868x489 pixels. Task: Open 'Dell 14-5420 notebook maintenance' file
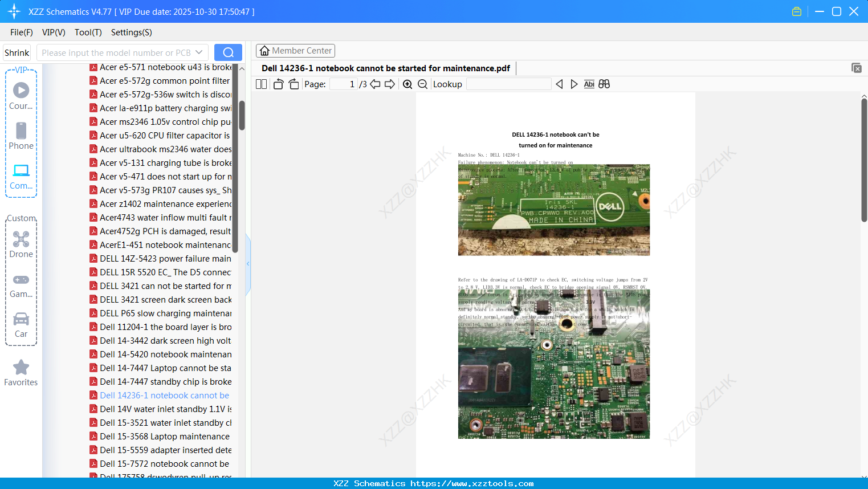(161, 354)
